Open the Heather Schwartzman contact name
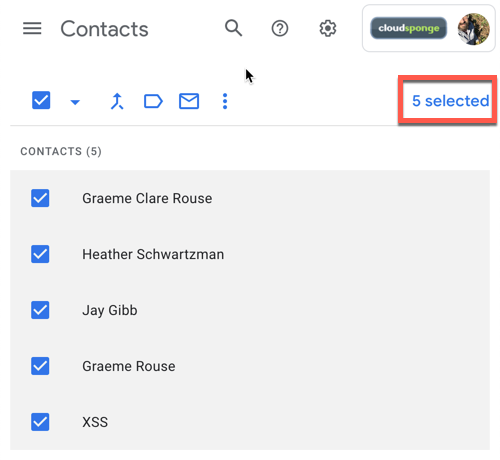 (x=153, y=254)
